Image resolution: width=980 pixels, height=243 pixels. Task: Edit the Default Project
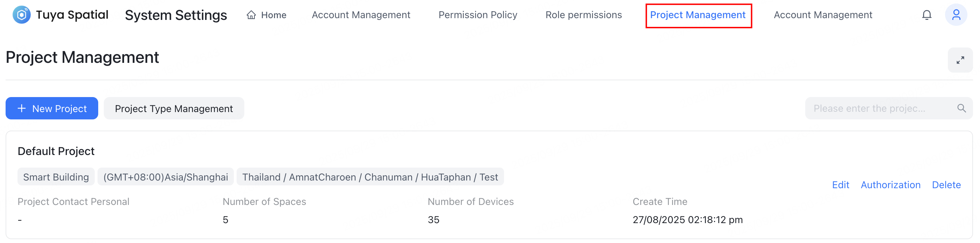(840, 185)
